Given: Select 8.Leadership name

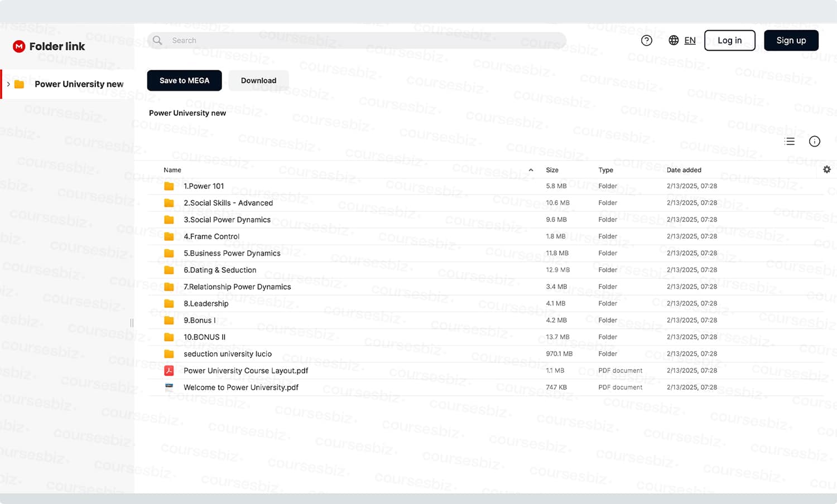Looking at the screenshot, I should [x=206, y=303].
